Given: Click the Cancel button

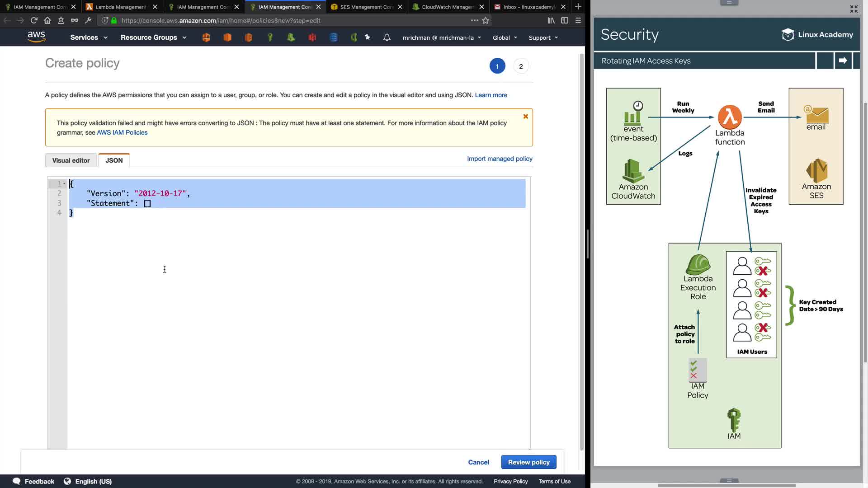Looking at the screenshot, I should [x=478, y=462].
